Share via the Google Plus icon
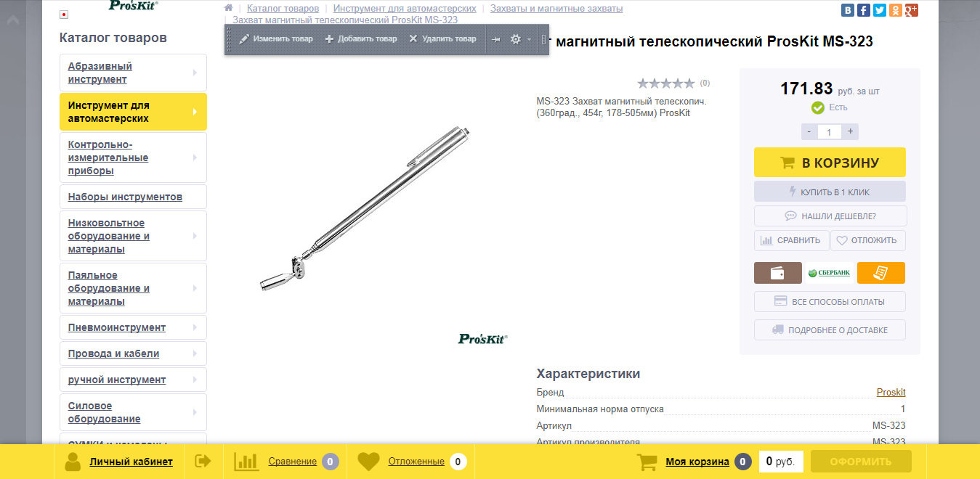The image size is (980, 479). point(912,10)
